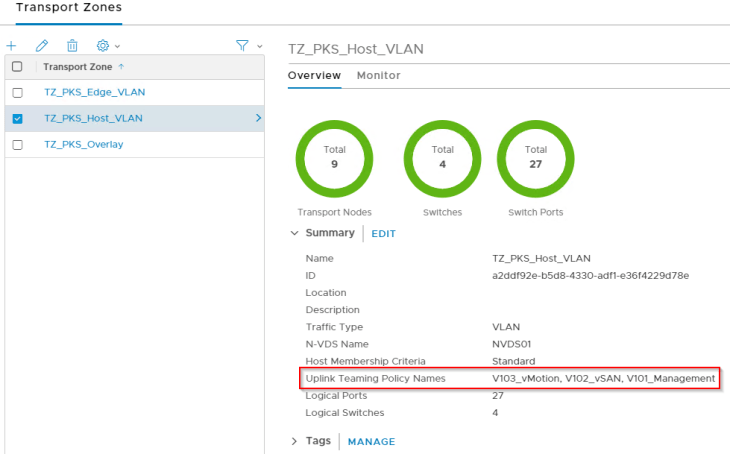The height and width of the screenshot is (454, 730).
Task: Open the filter dropdown arrow
Action: tap(260, 46)
